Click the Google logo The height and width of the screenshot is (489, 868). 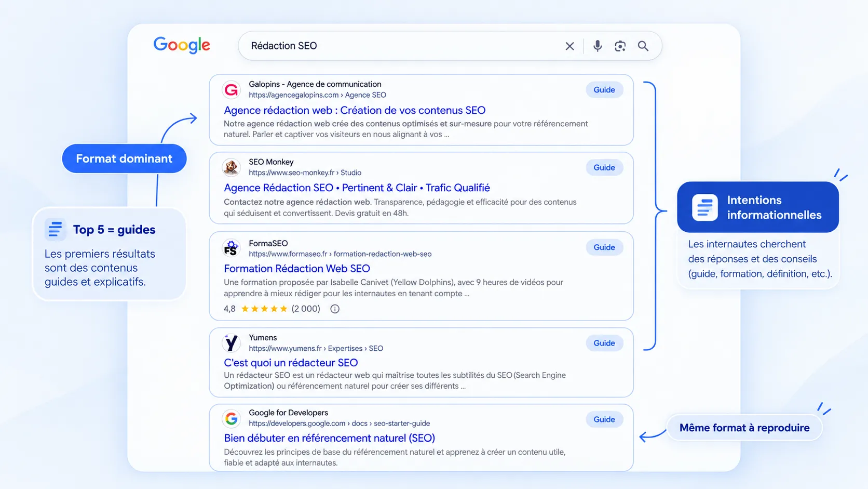[182, 45]
